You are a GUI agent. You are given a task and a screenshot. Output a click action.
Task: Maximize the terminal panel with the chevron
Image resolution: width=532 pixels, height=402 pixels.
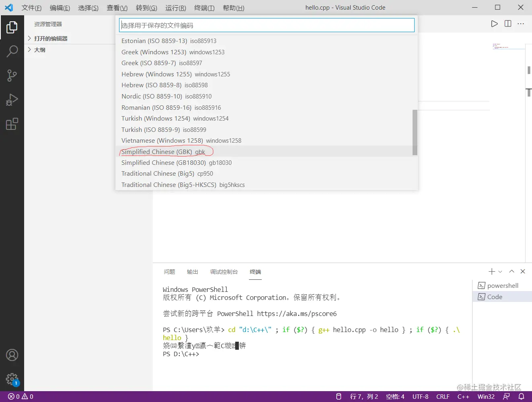511,272
